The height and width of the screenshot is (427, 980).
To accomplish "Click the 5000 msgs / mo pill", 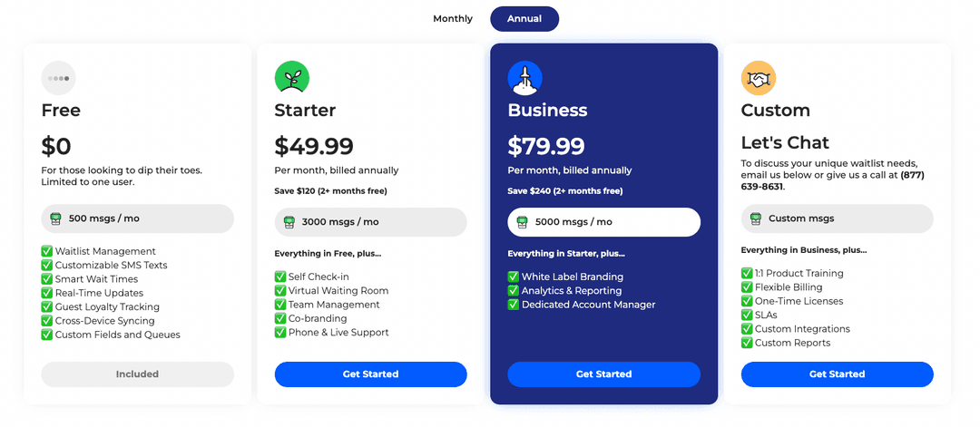I will [x=603, y=222].
